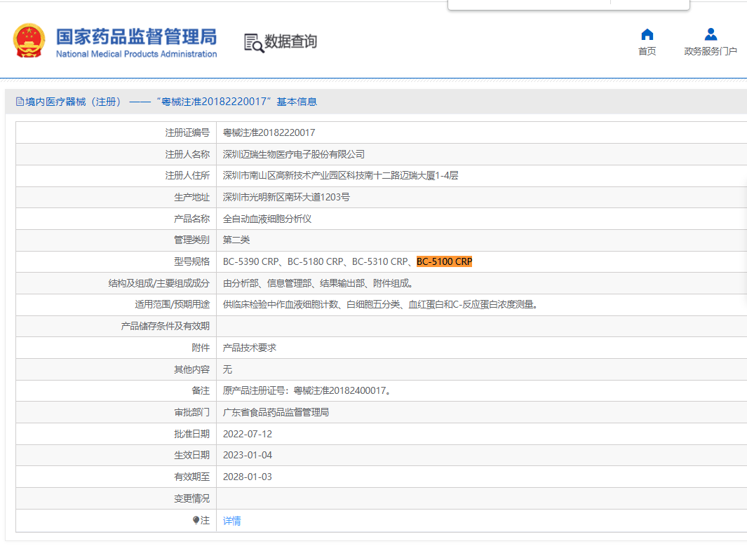This screenshot has height=560, width=747.
Task: Click the 国家药品监督管理局 title
Action: pos(136,36)
